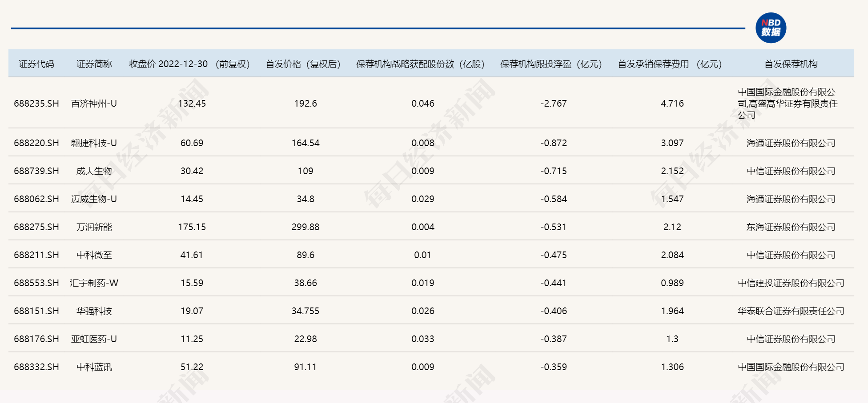Click issue price 34.755
Image resolution: width=868 pixels, height=403 pixels.
305,311
